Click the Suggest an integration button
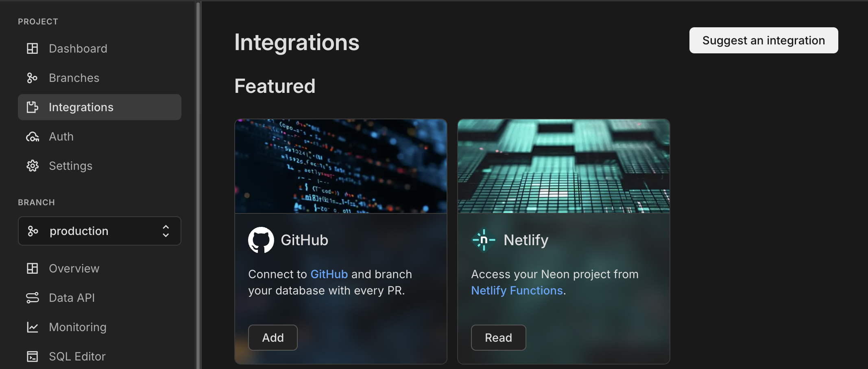868x369 pixels. point(763,40)
